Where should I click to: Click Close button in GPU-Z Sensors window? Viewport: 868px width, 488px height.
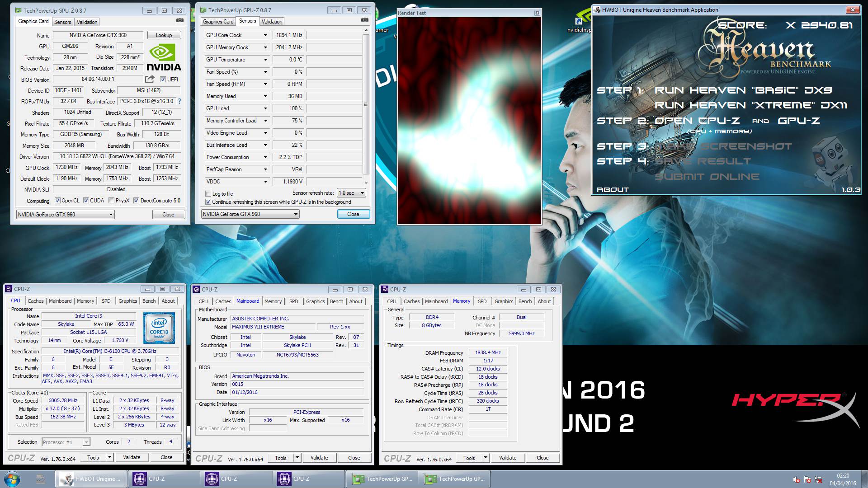(353, 214)
